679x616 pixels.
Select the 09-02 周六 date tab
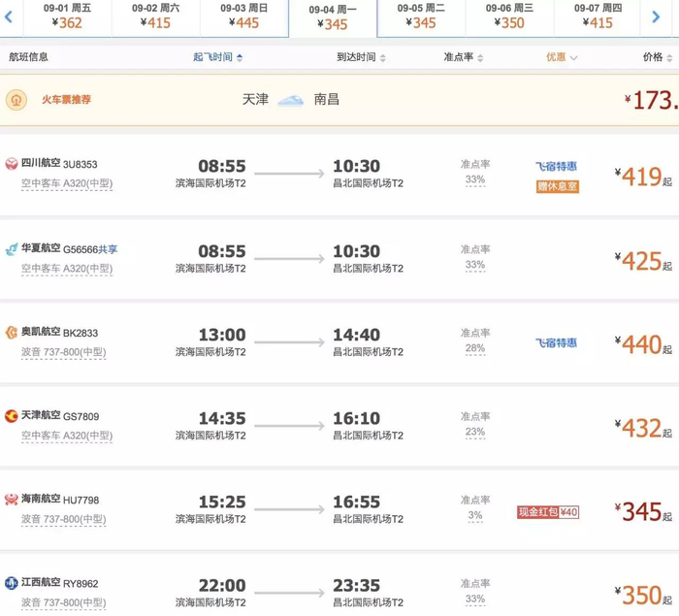(156, 16)
